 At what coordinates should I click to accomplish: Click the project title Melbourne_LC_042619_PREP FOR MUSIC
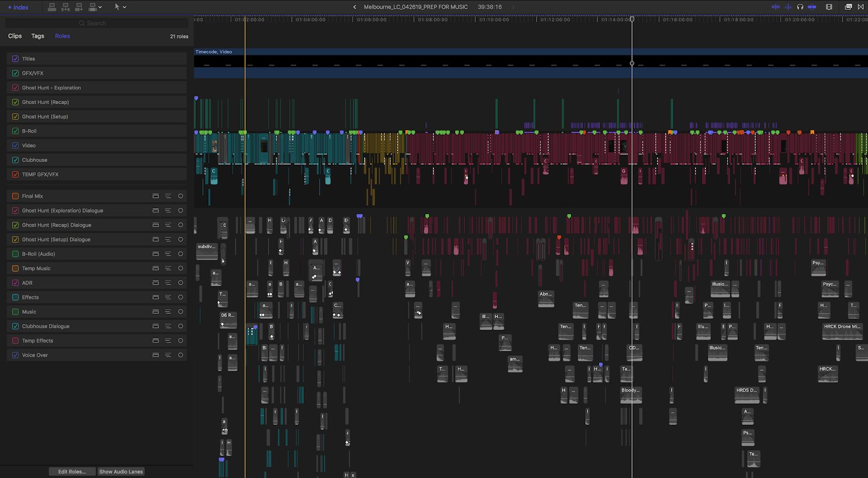tap(416, 7)
